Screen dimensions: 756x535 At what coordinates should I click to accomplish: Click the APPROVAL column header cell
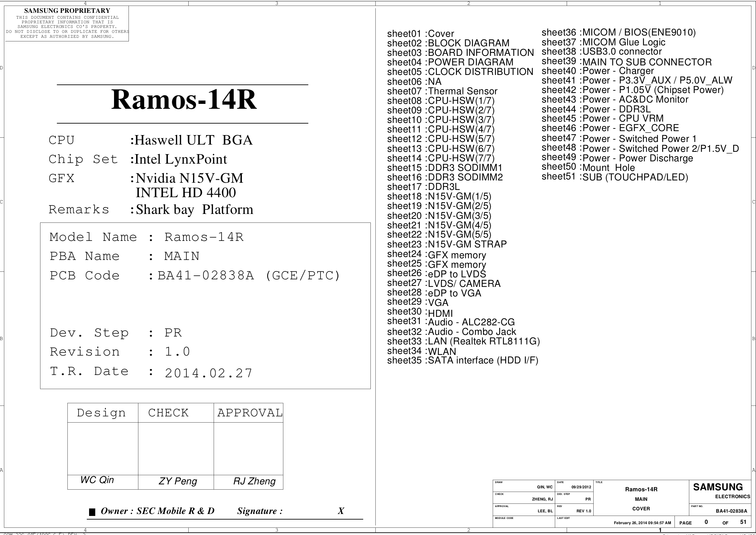249,413
